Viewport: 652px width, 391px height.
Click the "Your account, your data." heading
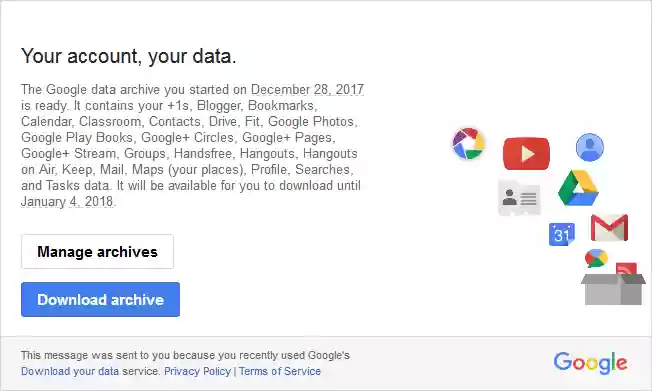point(128,56)
